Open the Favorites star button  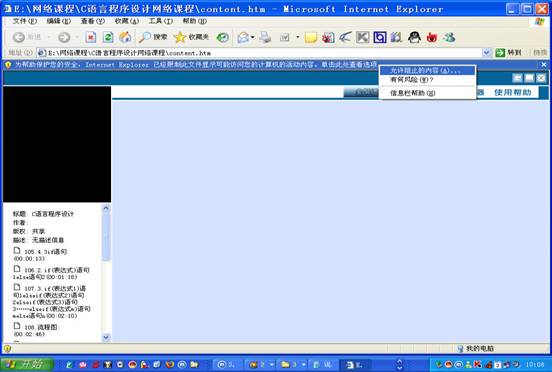tap(192, 37)
